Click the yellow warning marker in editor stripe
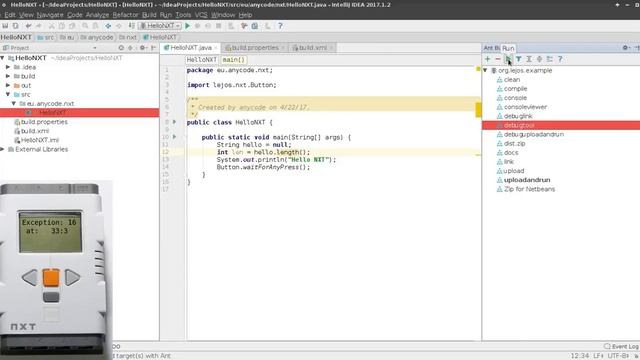Image resolution: width=640 pixels, height=360 pixels. click(x=478, y=109)
